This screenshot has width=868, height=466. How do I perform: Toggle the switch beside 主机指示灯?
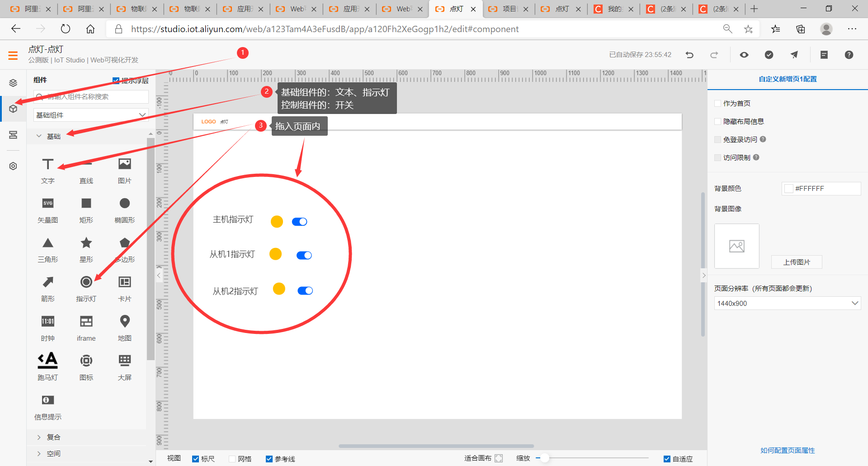[x=299, y=222]
